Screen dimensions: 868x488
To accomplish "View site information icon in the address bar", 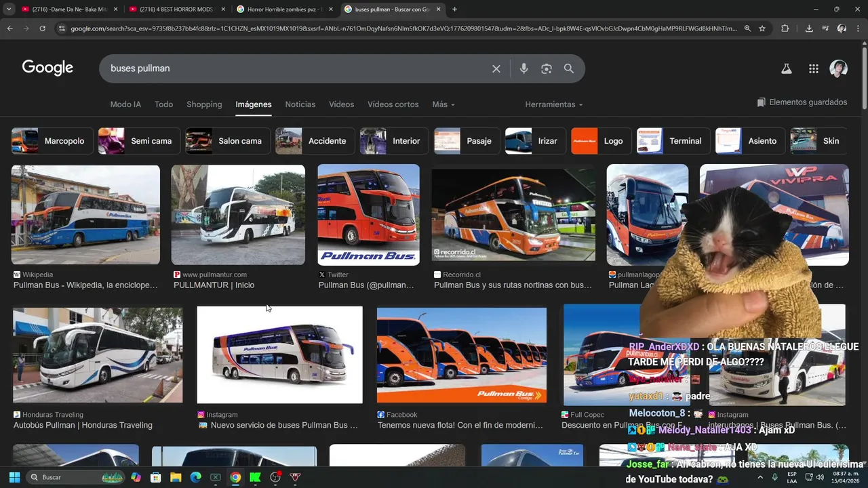I will coord(62,28).
